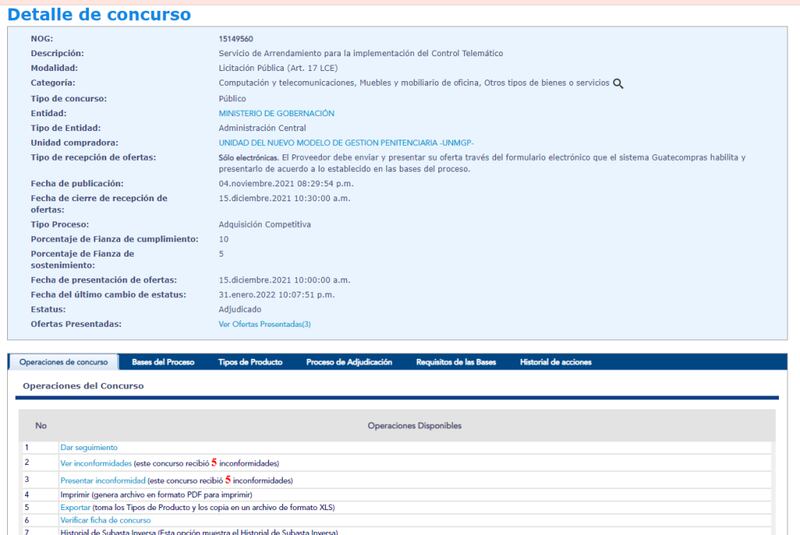Click Imprimir to generate a PDF
The image size is (800, 535).
(x=78, y=494)
